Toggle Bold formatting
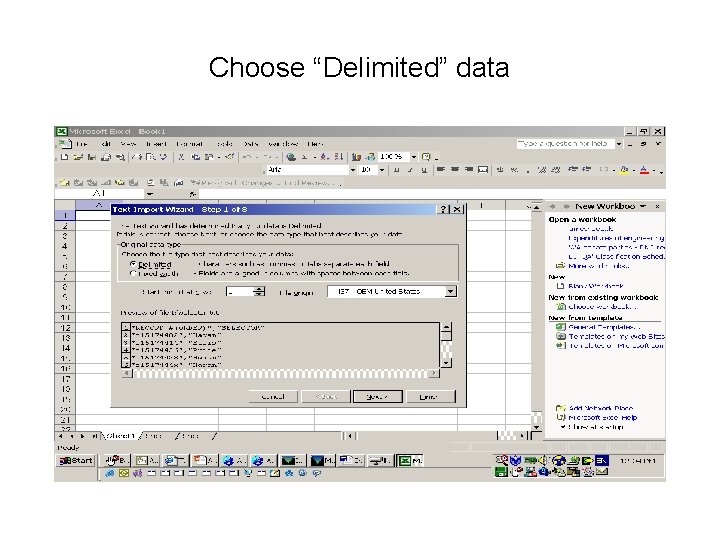Screen dimensions: 720x540 point(396,170)
